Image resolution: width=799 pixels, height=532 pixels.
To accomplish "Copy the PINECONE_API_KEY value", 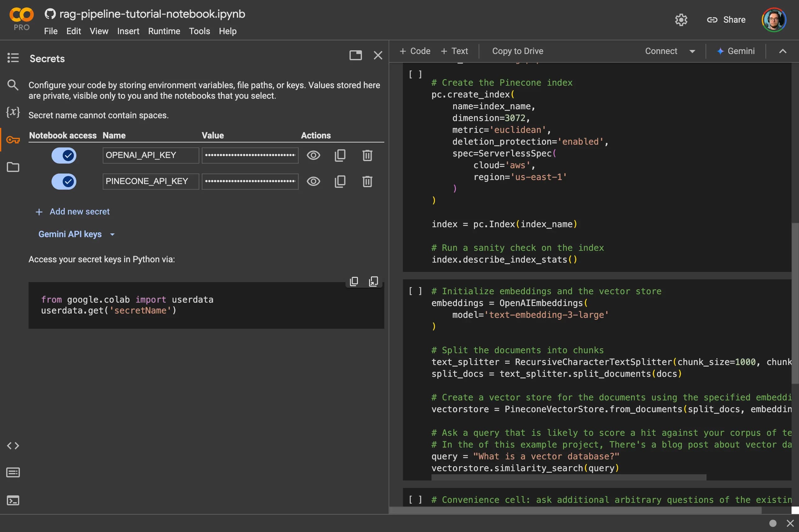I will click(x=340, y=182).
